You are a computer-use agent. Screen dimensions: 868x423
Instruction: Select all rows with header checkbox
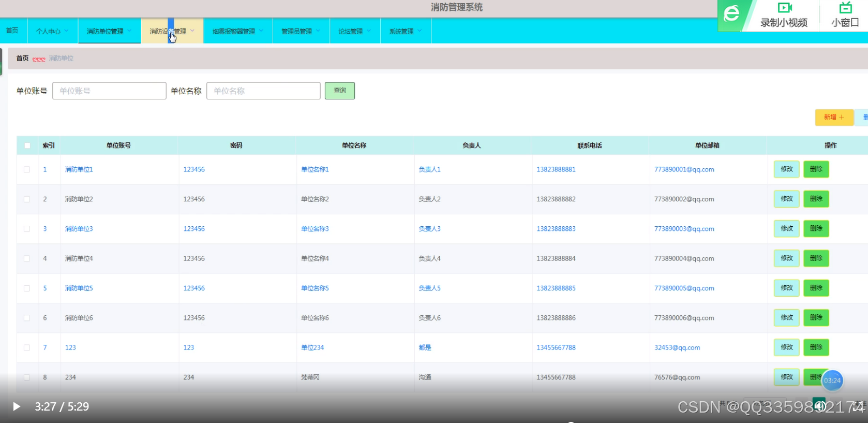27,145
